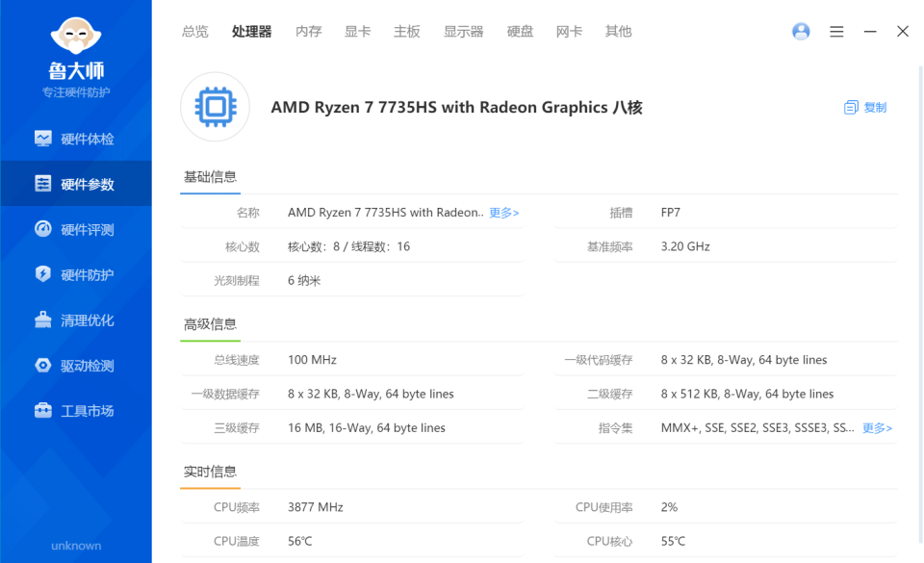Screen dimensions: 924x563
Task: Click the processor title AMD Ryzen 7 7735HS
Action: pyautogui.click(x=456, y=107)
